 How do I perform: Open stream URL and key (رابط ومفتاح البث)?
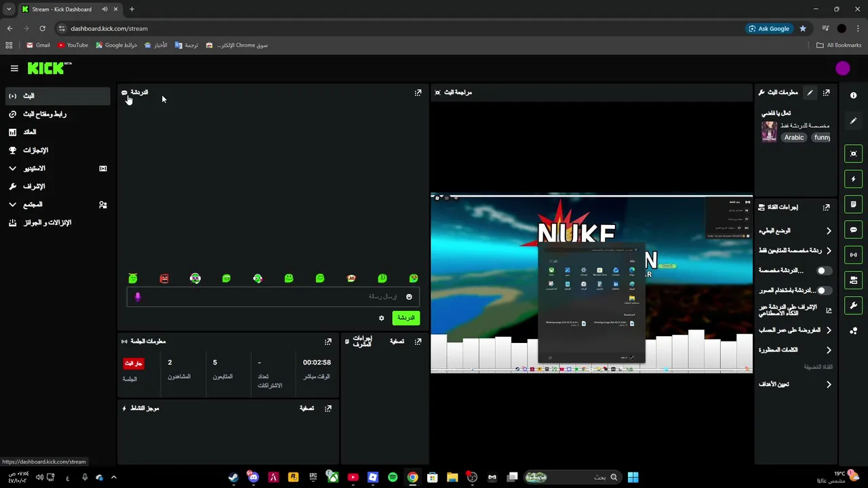tap(58, 114)
